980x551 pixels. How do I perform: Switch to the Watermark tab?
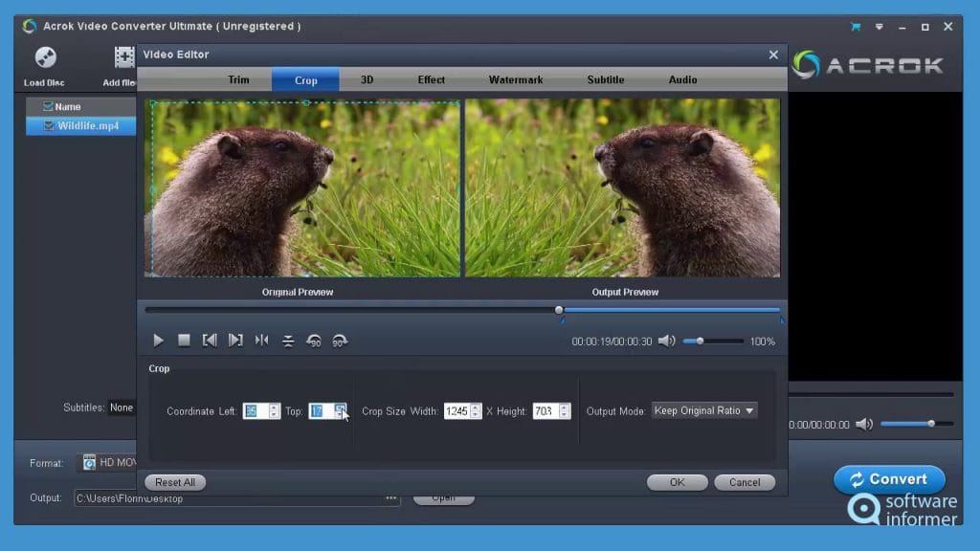(x=515, y=79)
